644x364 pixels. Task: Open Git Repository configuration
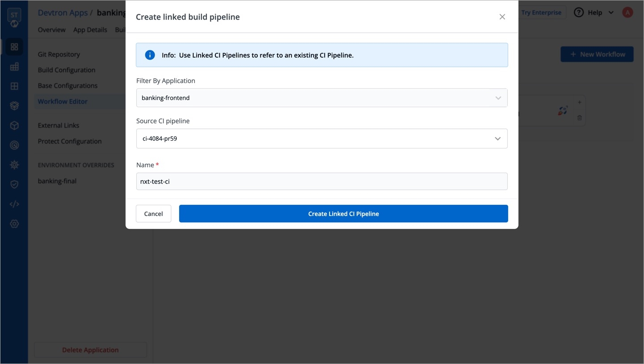point(59,55)
